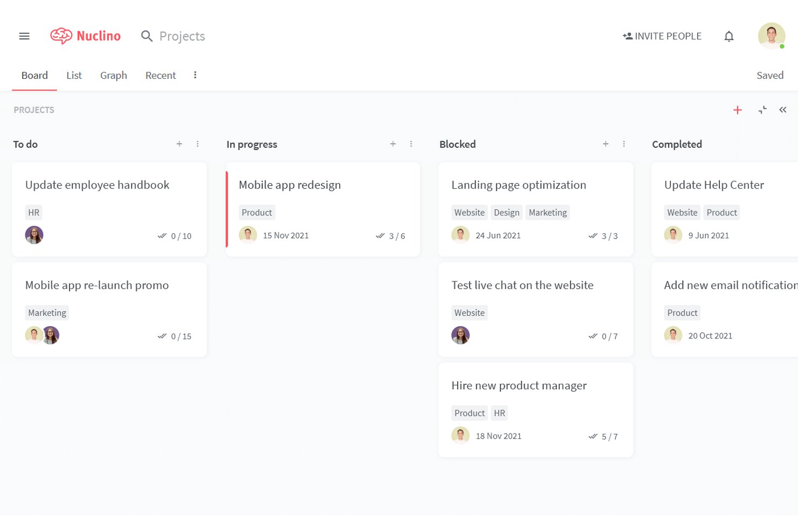Open the notifications bell
Image resolution: width=798 pixels, height=532 pixels.
click(x=729, y=36)
